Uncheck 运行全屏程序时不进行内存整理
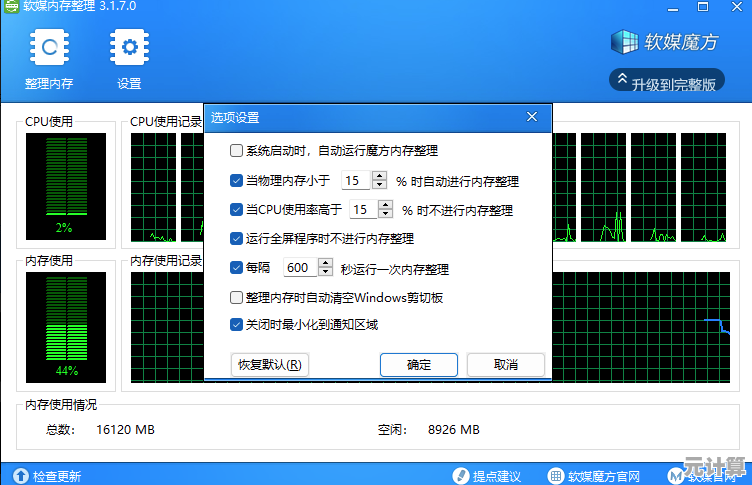Viewport: 752px width, 485px height. coord(236,239)
